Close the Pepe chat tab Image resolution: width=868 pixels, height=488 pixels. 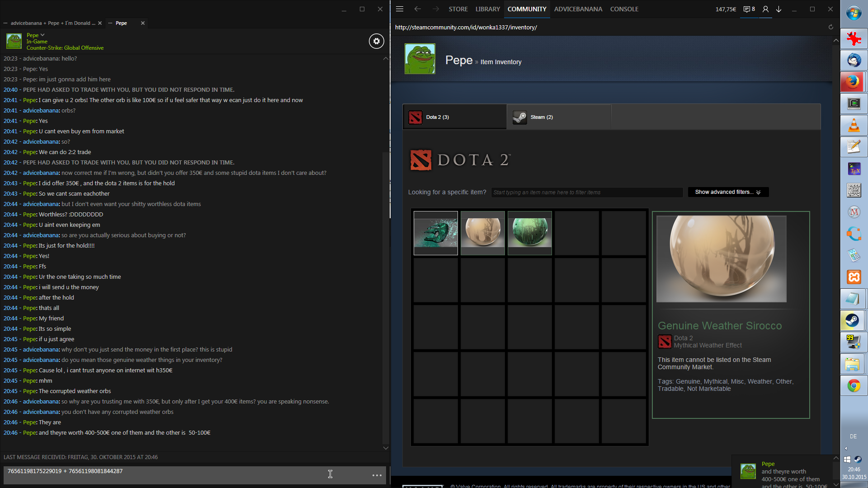(143, 23)
